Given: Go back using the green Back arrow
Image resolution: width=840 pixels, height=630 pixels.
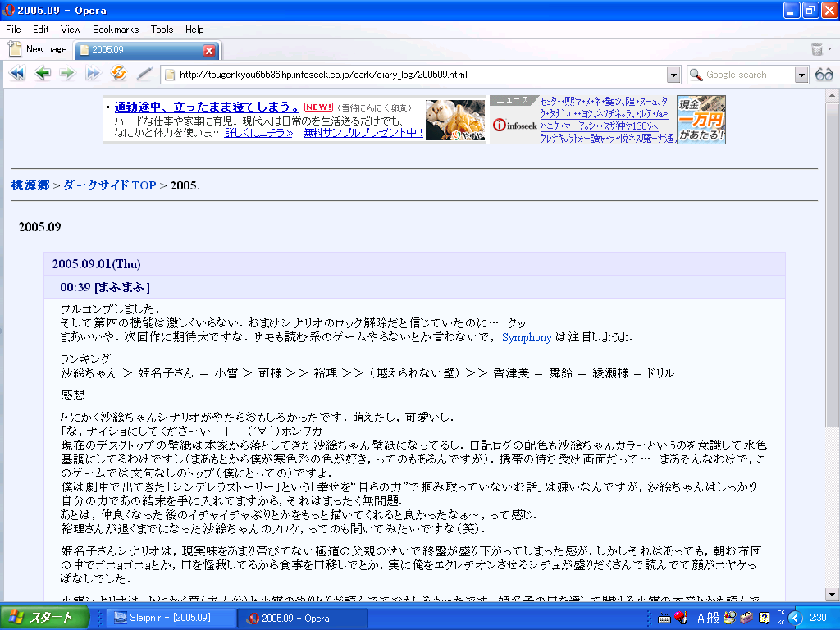Looking at the screenshot, I should (43, 75).
